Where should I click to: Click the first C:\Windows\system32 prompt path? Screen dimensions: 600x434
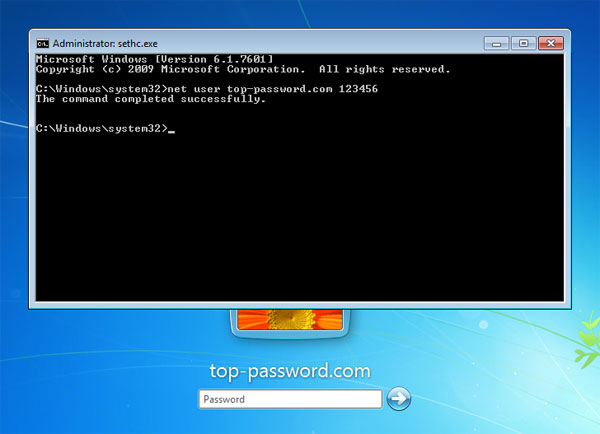pos(99,90)
